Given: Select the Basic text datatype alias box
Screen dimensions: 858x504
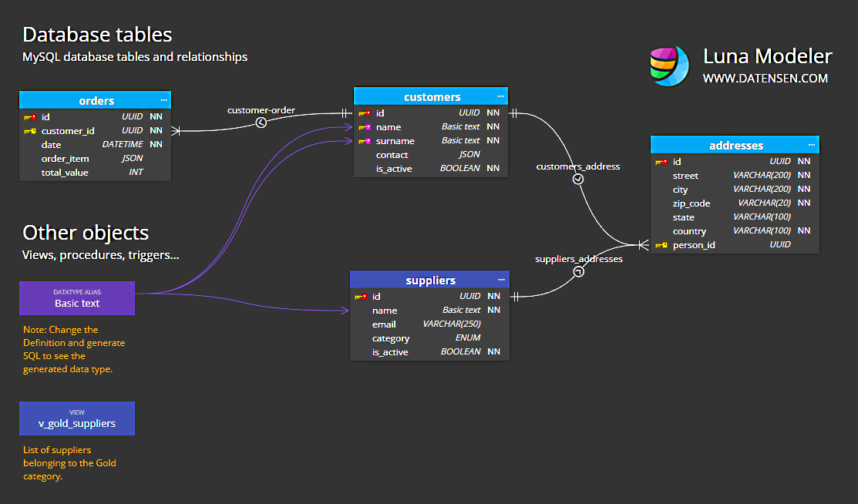Looking at the screenshot, I should [x=77, y=298].
